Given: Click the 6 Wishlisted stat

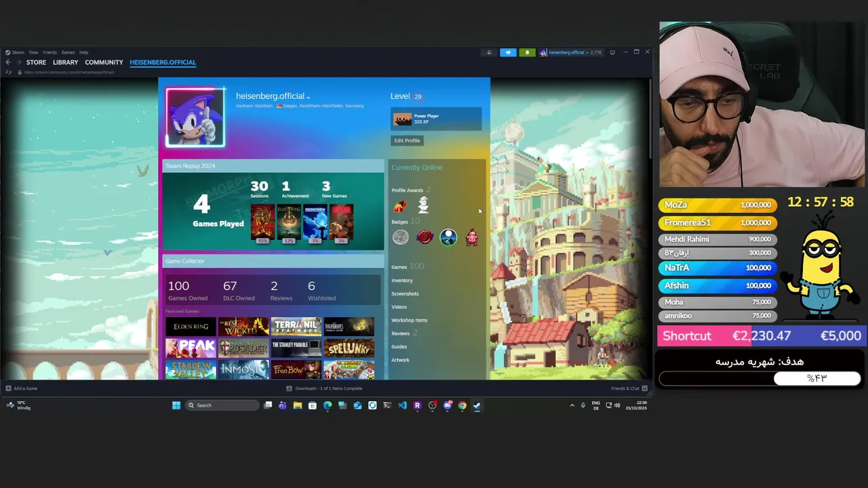Looking at the screenshot, I should (321, 290).
